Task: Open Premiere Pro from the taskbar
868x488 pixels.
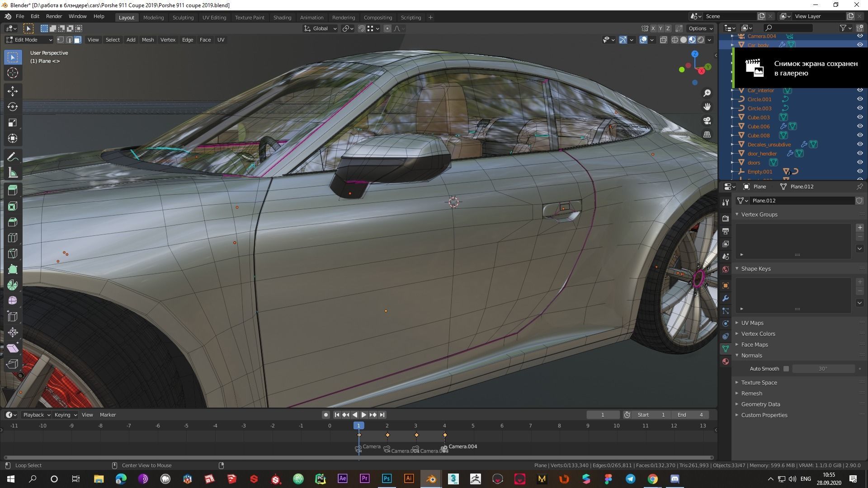Action: pyautogui.click(x=364, y=479)
